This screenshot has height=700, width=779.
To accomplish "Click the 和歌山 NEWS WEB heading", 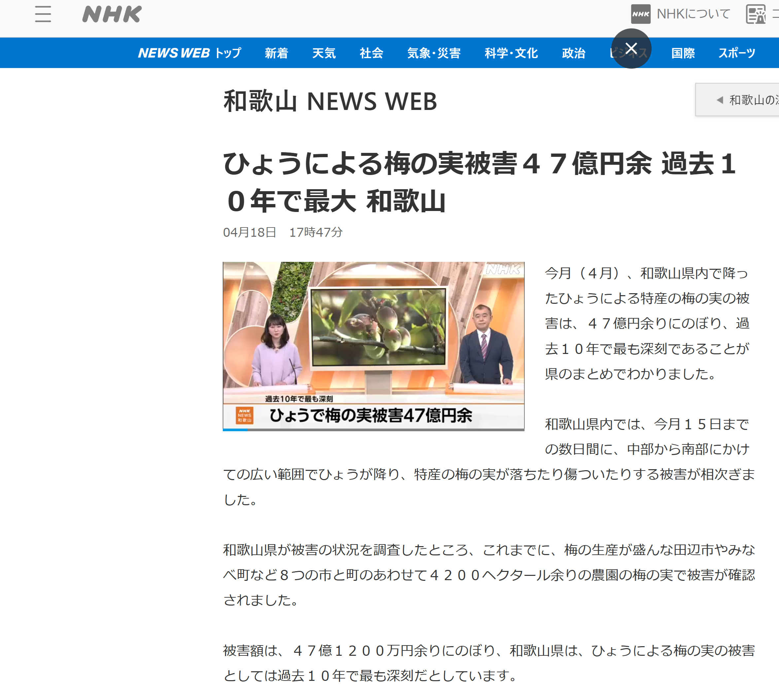I will [330, 101].
